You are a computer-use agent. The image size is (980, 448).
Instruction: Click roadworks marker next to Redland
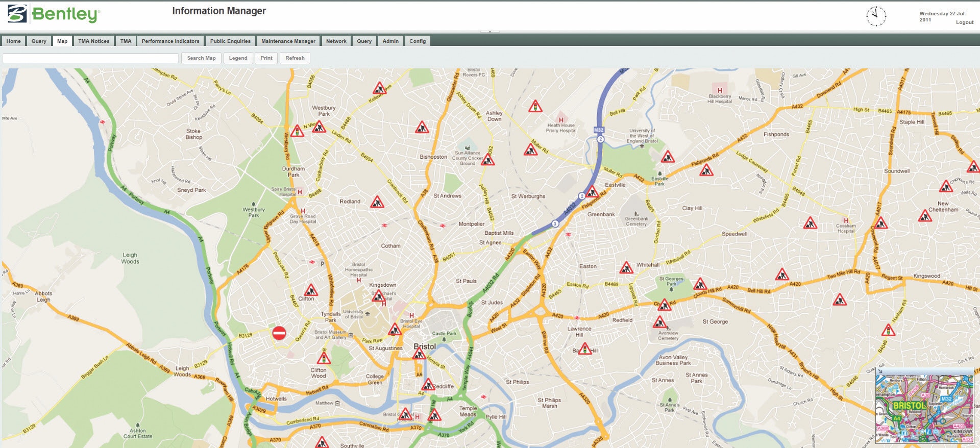point(377,202)
